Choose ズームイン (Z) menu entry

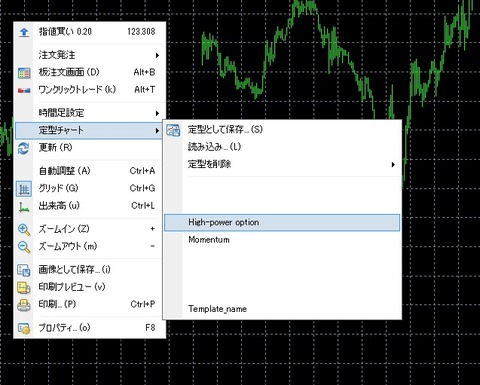[89, 229]
